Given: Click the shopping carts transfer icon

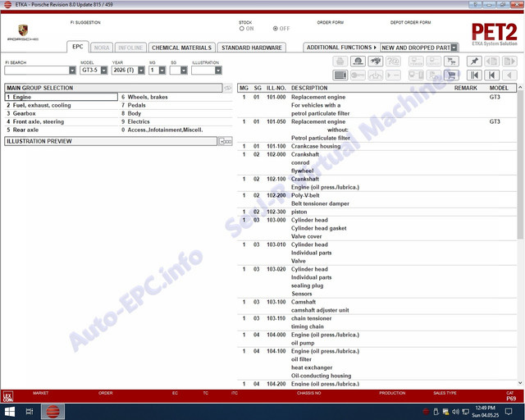Looking at the screenshot, I should pos(451,62).
